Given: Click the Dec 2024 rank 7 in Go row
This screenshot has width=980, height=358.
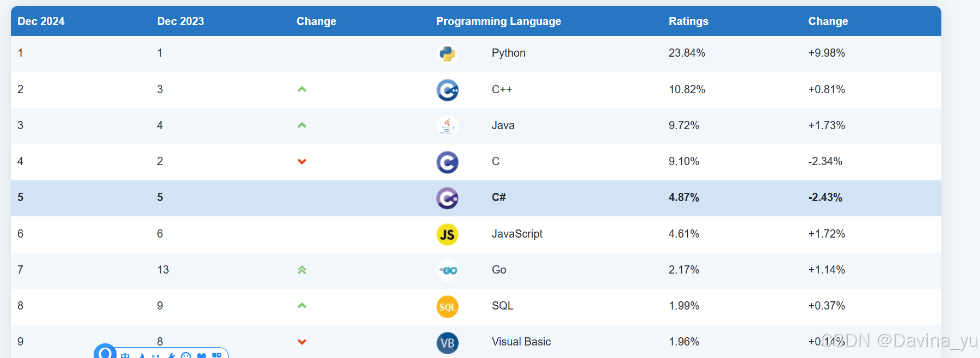Looking at the screenshot, I should click(x=21, y=270).
